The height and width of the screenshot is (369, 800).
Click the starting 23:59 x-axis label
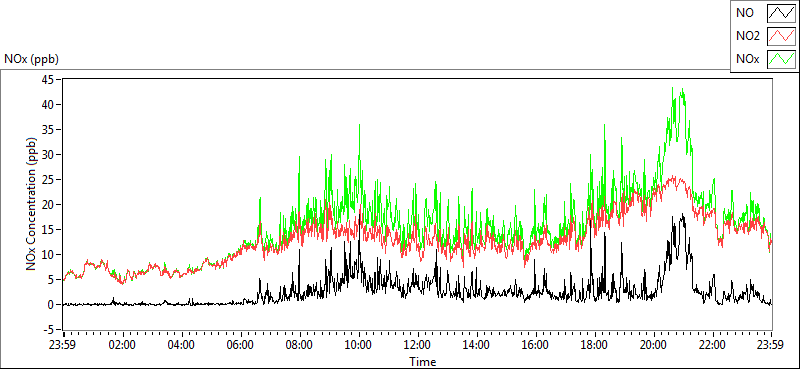tap(63, 345)
